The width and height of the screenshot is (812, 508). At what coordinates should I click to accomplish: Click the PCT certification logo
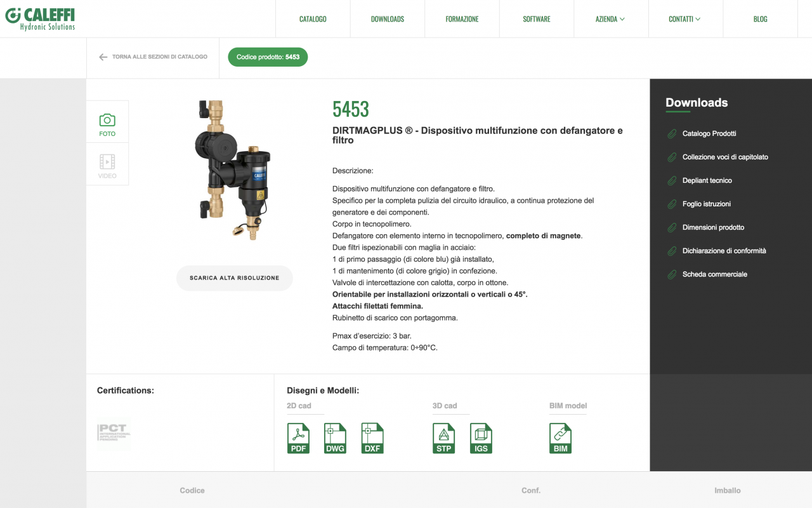point(114,434)
